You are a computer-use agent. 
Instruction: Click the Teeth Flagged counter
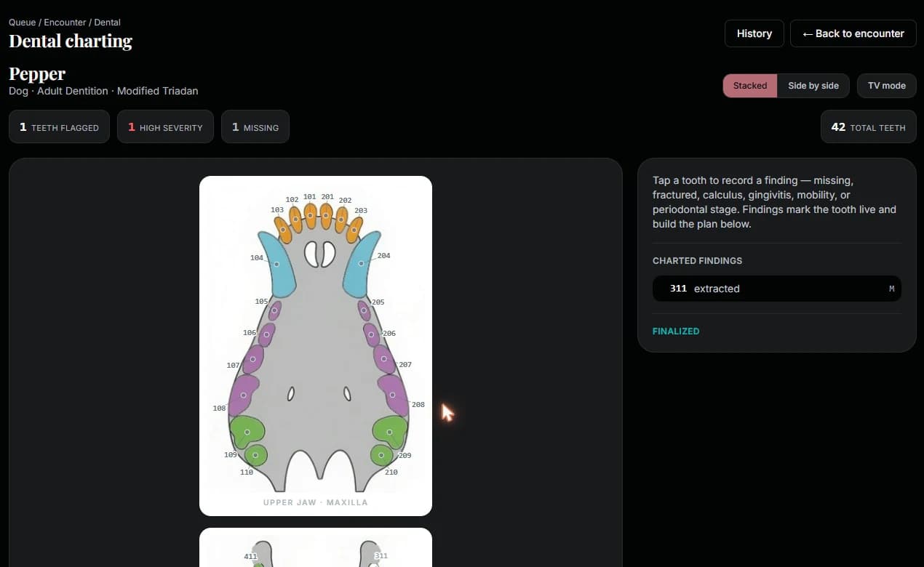pyautogui.click(x=59, y=126)
